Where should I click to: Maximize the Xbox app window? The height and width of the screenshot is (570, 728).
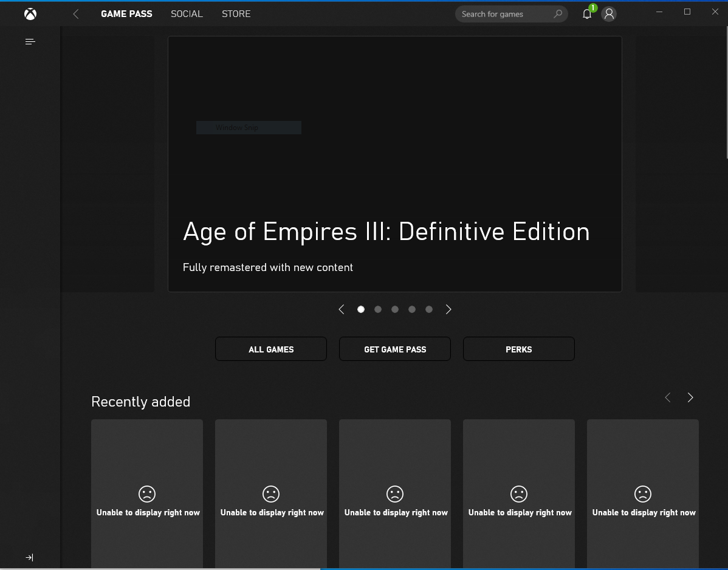pyautogui.click(x=687, y=12)
